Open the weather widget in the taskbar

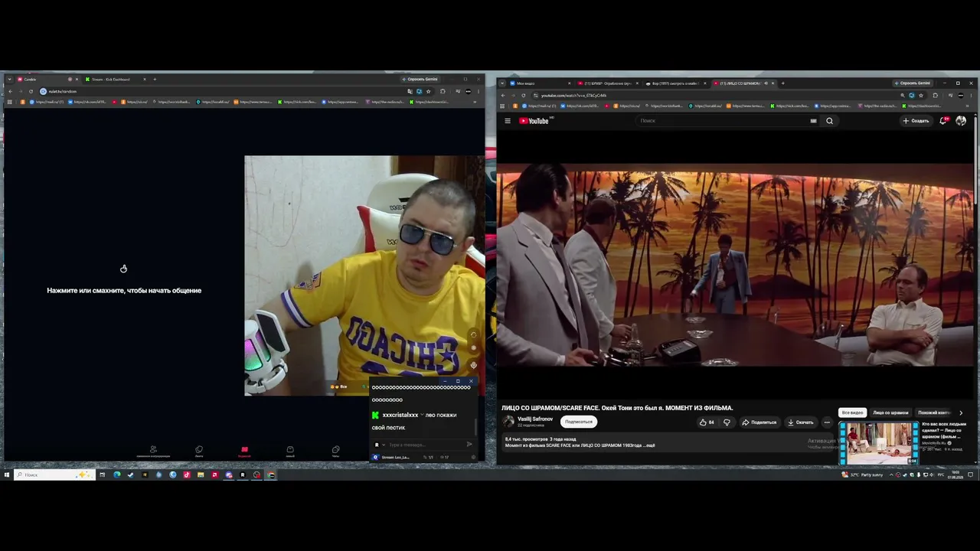point(863,475)
